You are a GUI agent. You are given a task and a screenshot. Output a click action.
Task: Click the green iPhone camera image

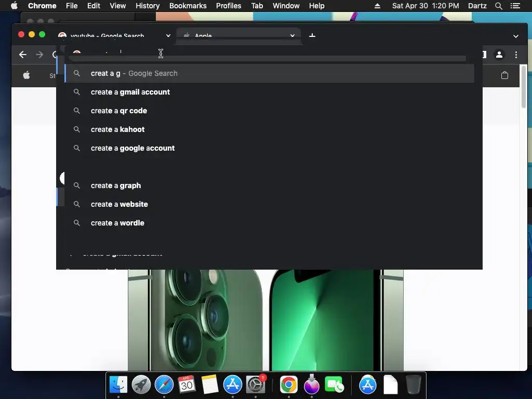click(195, 320)
